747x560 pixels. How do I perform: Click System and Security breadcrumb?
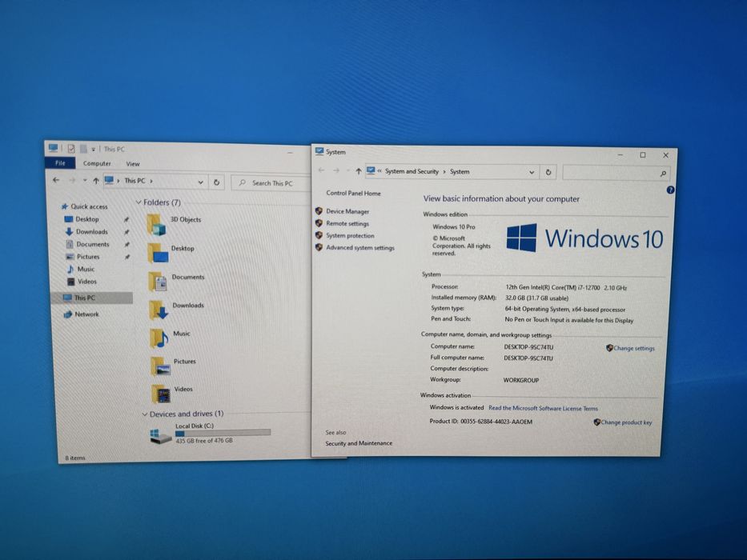[x=412, y=171]
